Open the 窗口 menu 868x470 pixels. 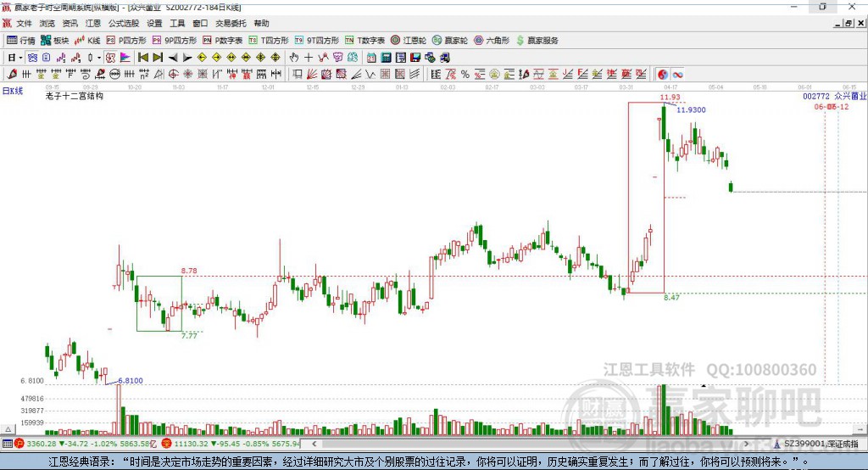(x=200, y=23)
